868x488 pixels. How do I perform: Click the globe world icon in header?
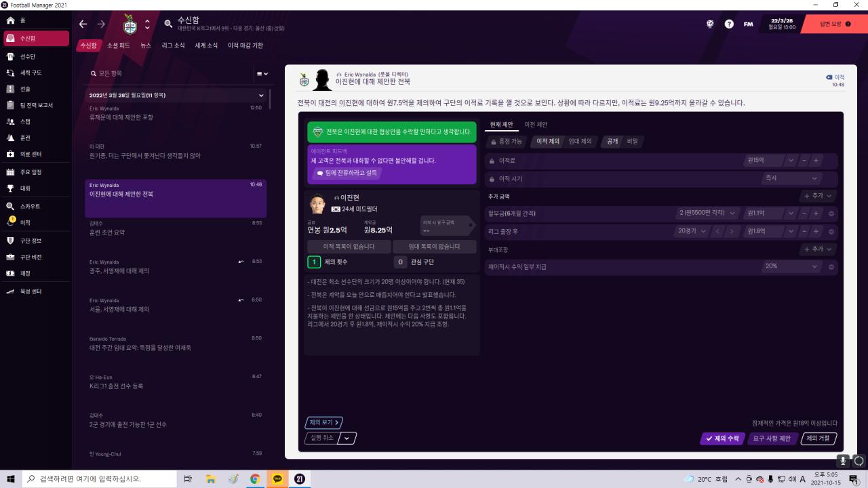click(x=710, y=24)
